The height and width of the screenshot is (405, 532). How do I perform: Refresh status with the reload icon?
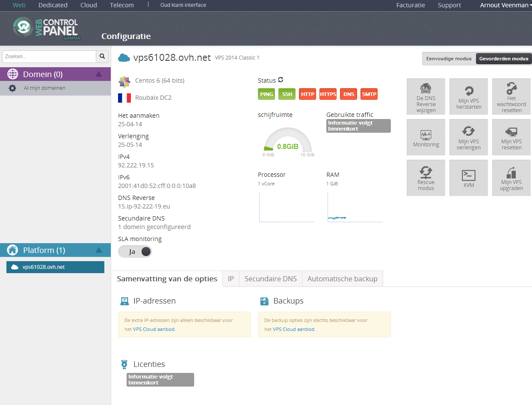[x=281, y=80]
